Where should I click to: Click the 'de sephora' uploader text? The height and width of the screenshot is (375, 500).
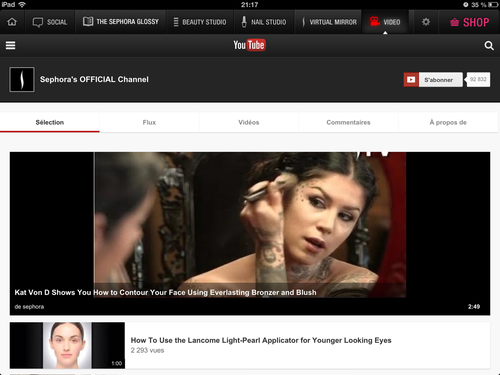coord(29,307)
